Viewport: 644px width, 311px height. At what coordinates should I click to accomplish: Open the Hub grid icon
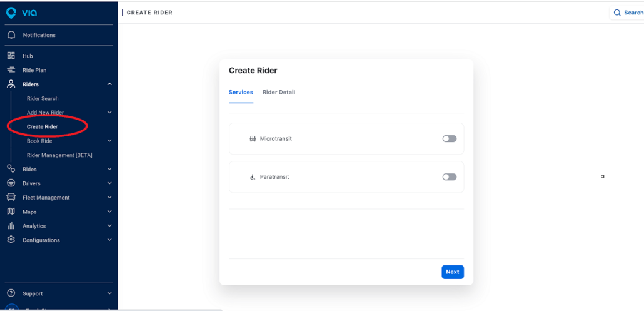[x=11, y=56]
